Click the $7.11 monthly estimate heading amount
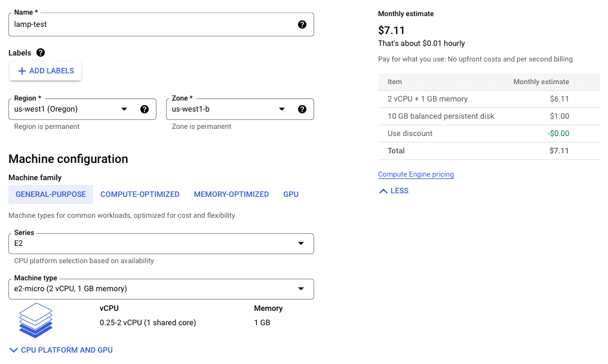Image resolution: width=608 pixels, height=364 pixels. point(391,30)
